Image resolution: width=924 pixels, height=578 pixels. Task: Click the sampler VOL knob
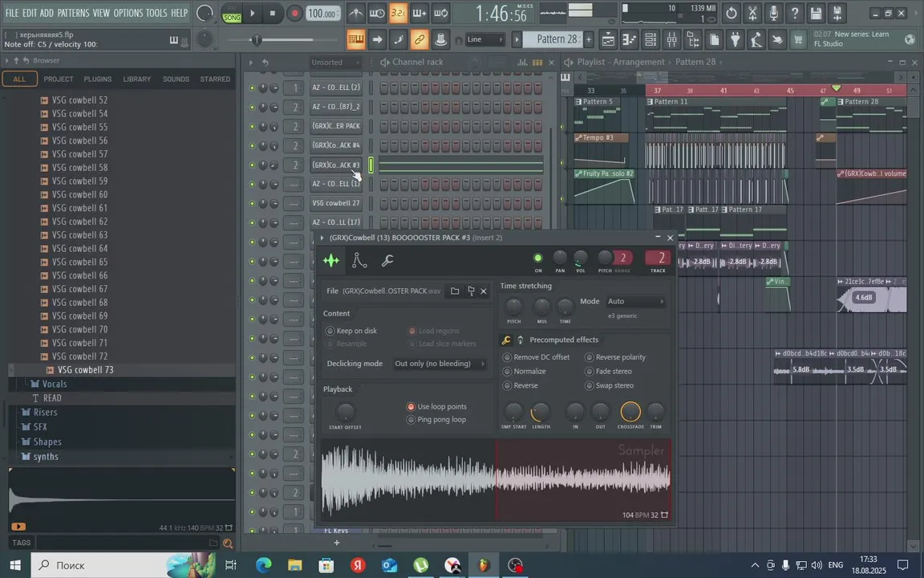[581, 257]
